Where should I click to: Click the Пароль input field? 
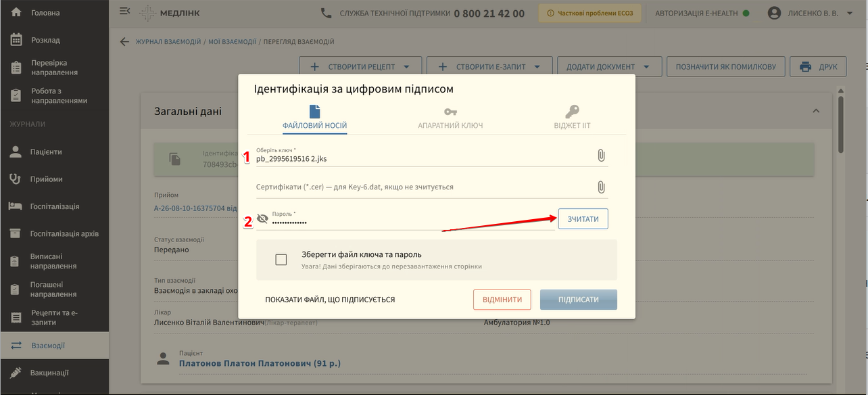(412, 220)
